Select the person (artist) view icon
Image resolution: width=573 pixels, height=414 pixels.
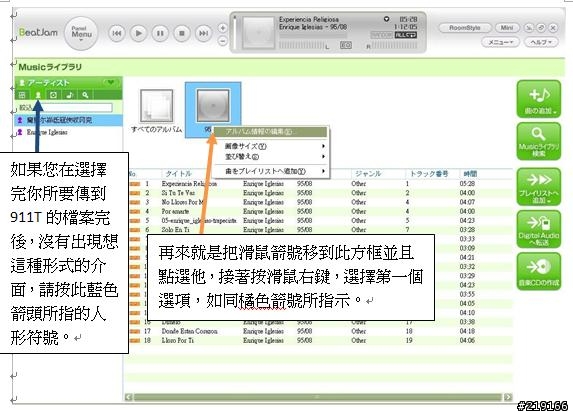click(38, 95)
